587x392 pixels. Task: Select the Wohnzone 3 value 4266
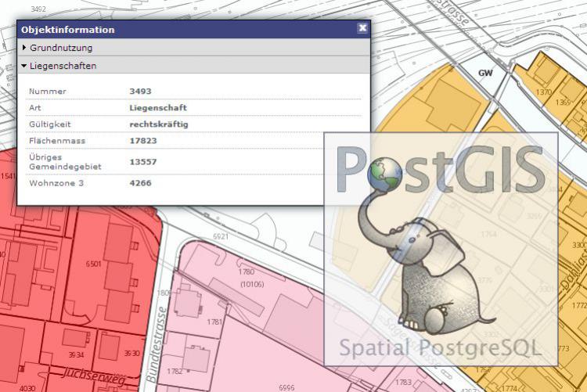click(x=140, y=183)
